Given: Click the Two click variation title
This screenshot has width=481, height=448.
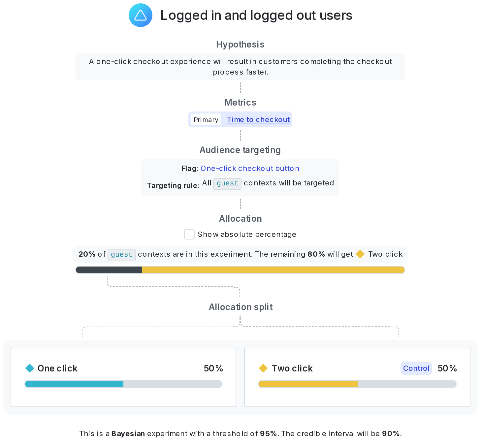Looking at the screenshot, I should (292, 368).
